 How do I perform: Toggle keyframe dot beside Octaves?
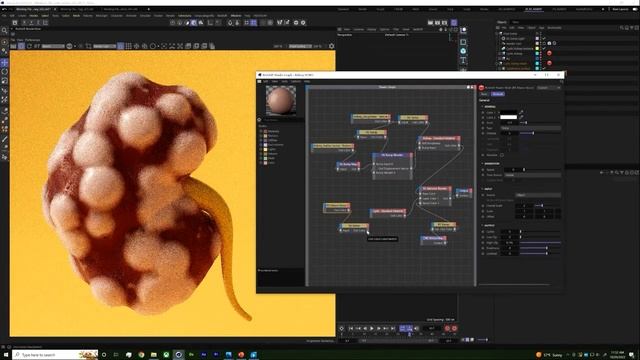tap(483, 133)
